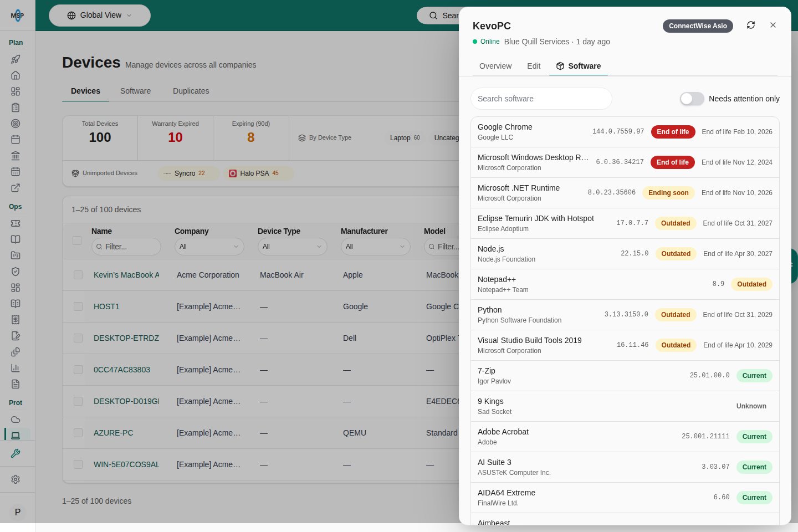
Task: Open the Global View dropdown
Action: 100,16
